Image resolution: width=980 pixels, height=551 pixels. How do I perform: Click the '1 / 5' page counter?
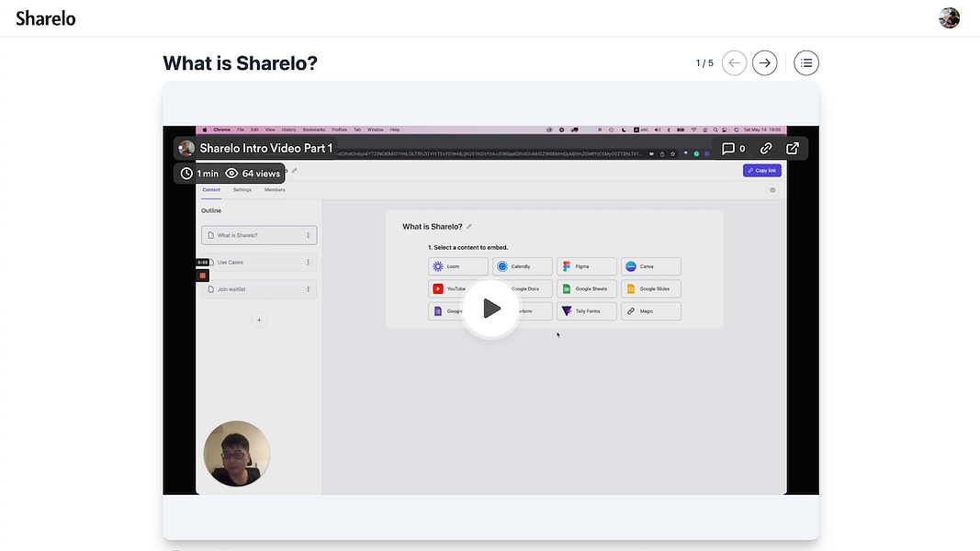point(704,63)
